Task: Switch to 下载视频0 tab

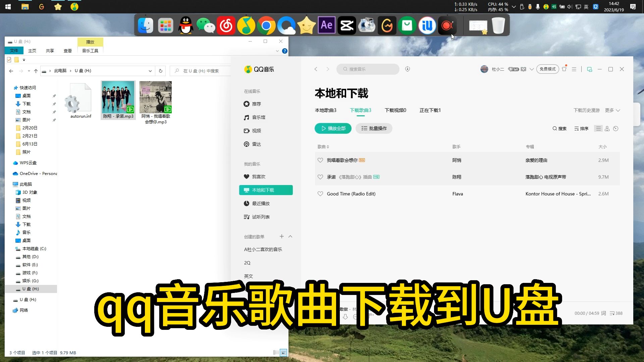Action: point(395,110)
